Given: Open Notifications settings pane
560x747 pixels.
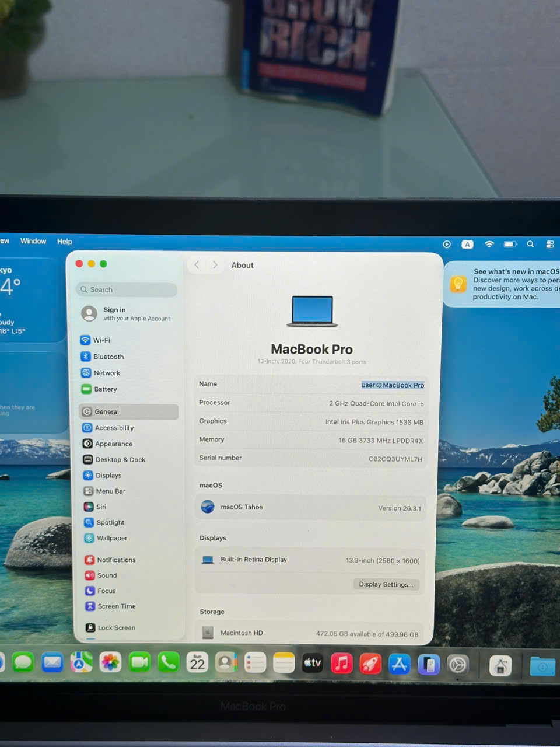Looking at the screenshot, I should (116, 560).
